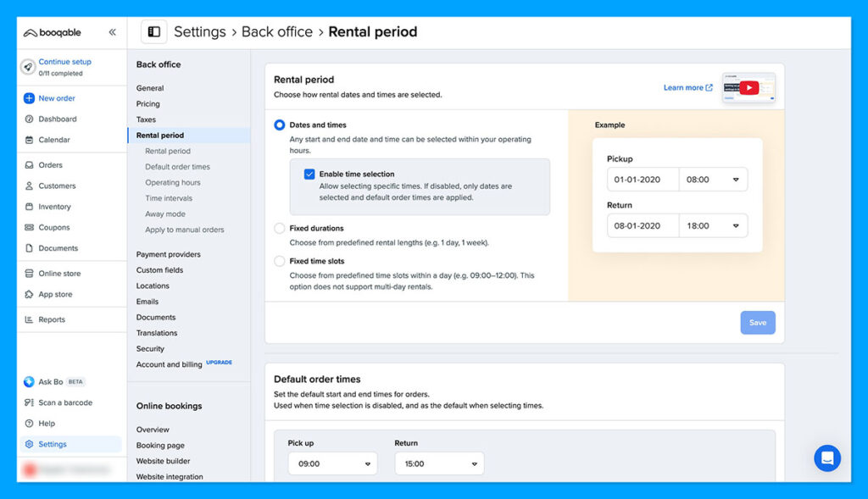
Task: Select the Fixed time slots radio option
Action: click(x=280, y=261)
